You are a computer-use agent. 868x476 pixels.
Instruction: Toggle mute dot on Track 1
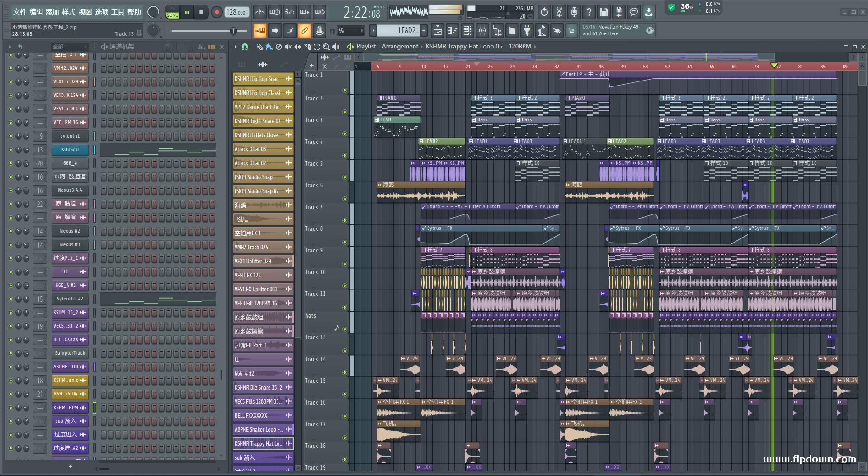pyautogui.click(x=344, y=90)
